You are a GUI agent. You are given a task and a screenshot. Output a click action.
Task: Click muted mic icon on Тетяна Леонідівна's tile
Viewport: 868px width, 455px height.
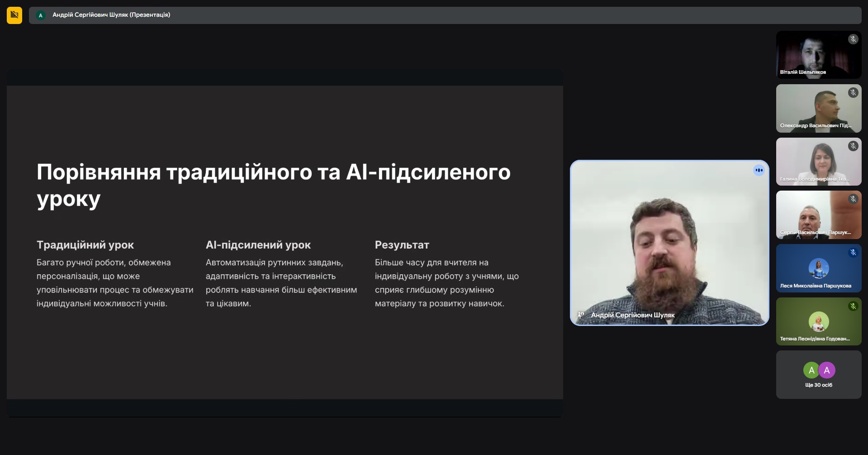click(853, 306)
